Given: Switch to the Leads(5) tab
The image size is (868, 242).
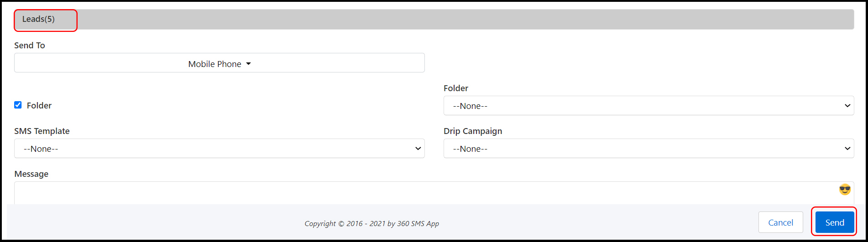Looking at the screenshot, I should pos(39,19).
